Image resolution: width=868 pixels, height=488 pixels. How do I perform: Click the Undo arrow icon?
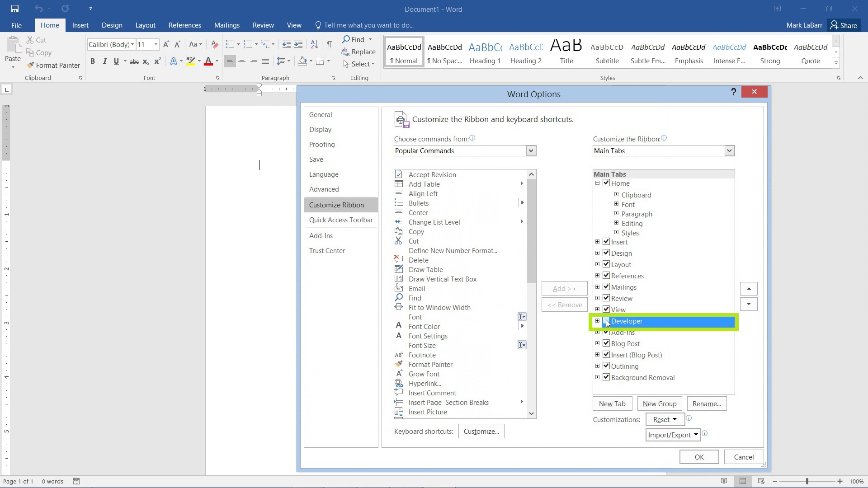[39, 9]
